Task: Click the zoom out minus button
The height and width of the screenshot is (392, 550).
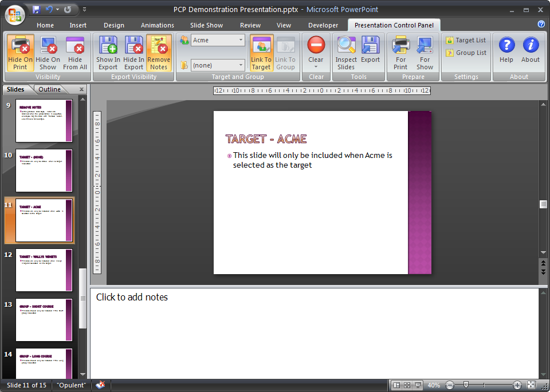Action: tap(450, 385)
